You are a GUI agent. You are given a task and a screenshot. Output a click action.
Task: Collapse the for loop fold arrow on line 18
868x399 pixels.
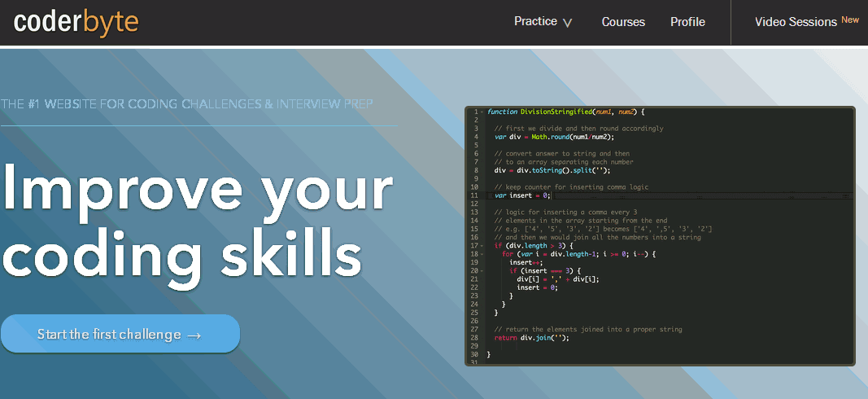(482, 254)
